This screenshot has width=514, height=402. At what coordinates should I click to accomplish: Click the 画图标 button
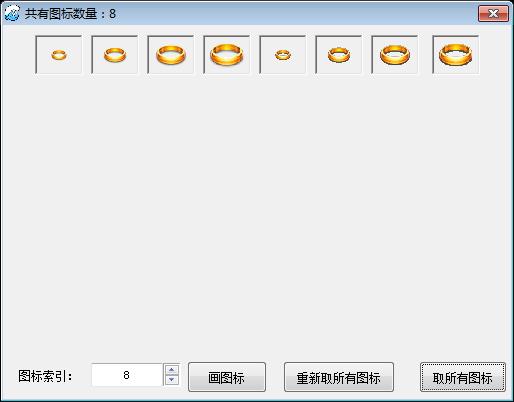(227, 377)
